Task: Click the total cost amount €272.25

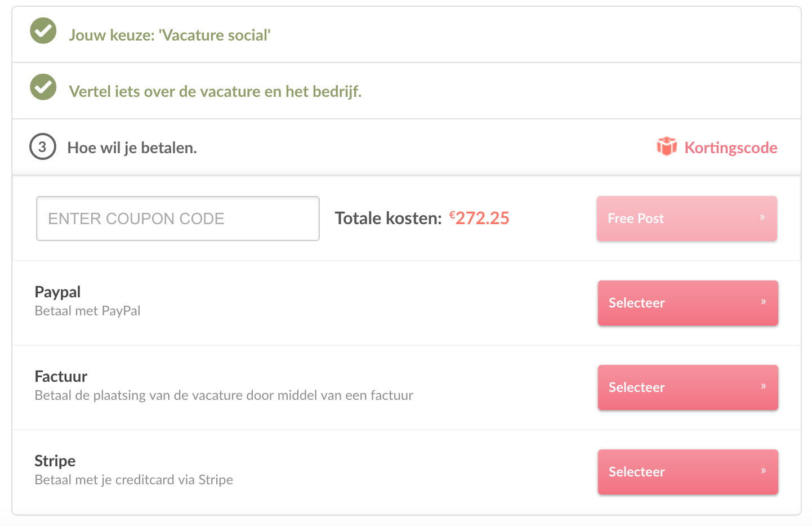Action: click(x=480, y=218)
